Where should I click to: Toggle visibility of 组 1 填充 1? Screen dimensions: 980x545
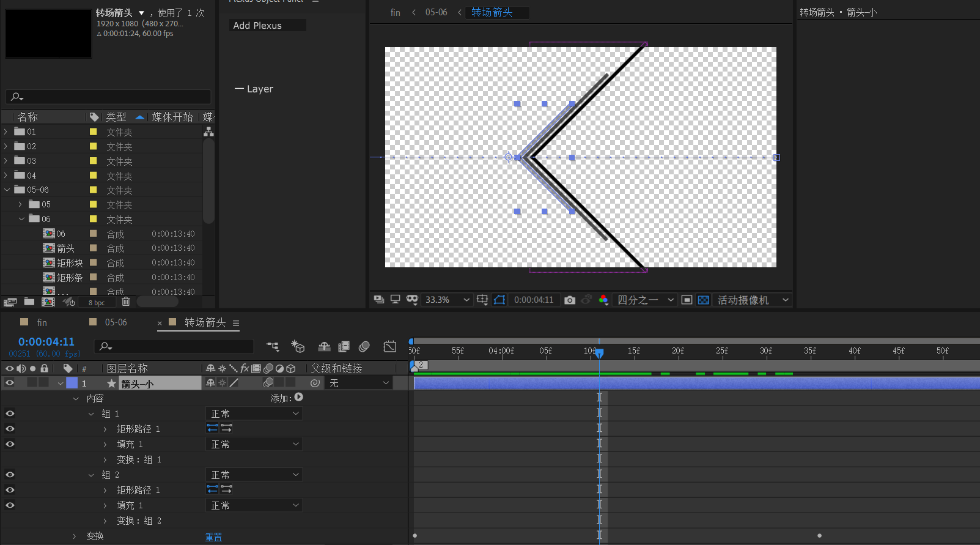point(10,444)
